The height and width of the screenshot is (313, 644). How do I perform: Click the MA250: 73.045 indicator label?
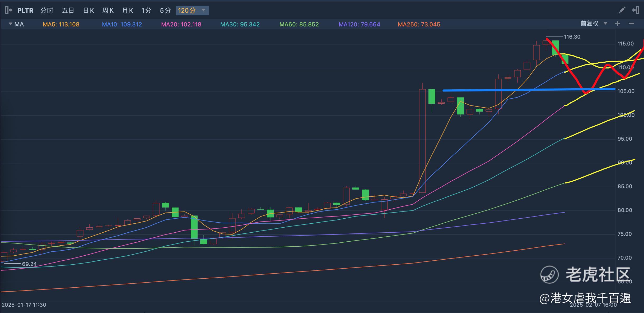(419, 25)
